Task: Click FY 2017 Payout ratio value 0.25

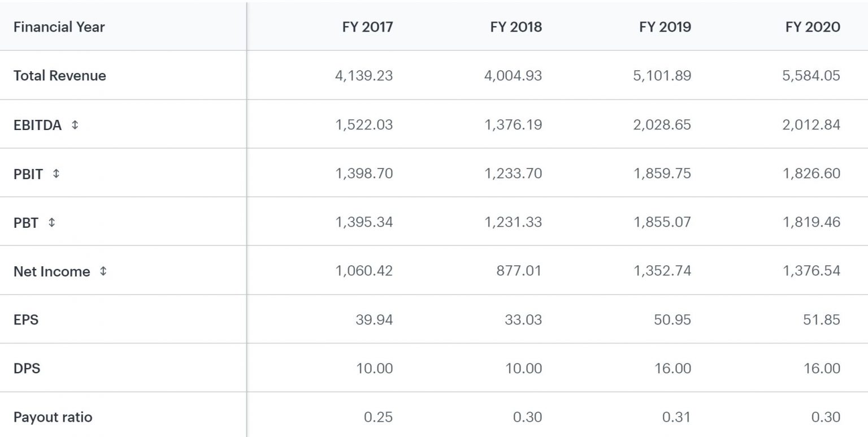Action: (378, 418)
